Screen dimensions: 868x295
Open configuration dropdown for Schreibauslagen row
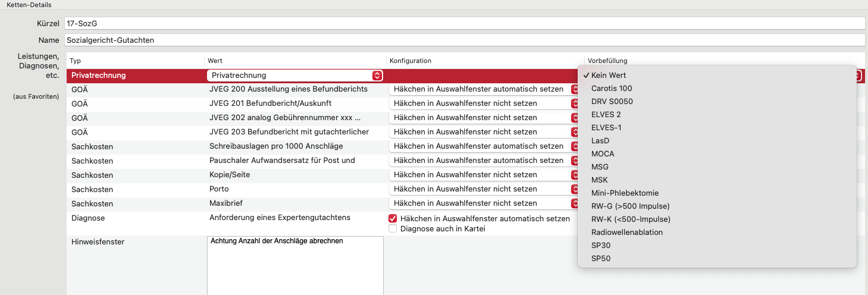pyautogui.click(x=485, y=146)
